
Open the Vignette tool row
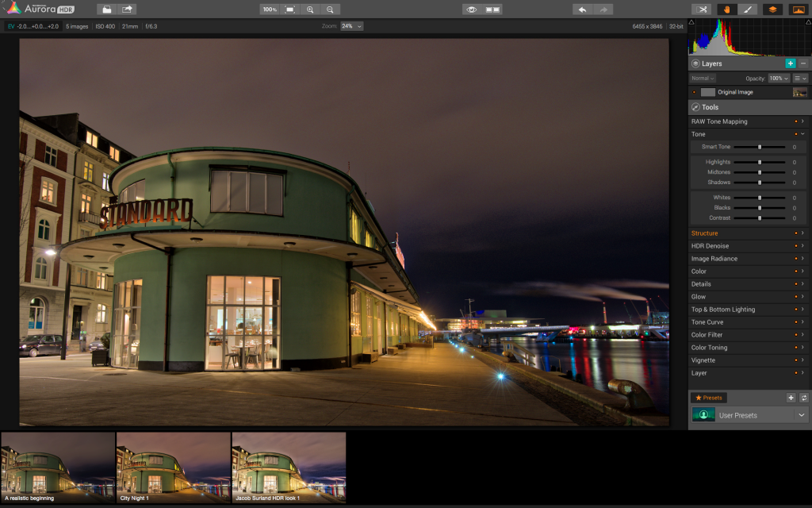(750, 360)
